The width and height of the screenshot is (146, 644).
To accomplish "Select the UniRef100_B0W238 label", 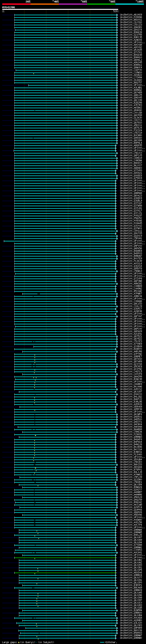I will (x=131, y=379).
